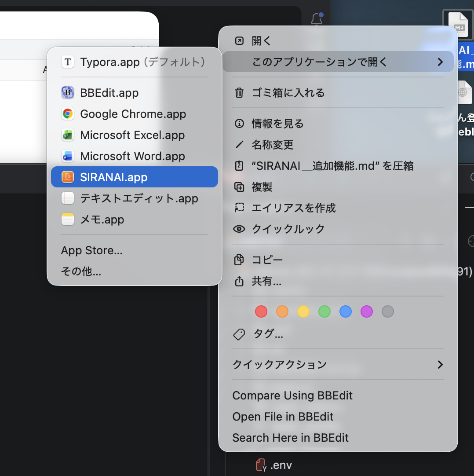Screen dimensions: 474x476
Task: Expand the クイックアクション submenu arrow
Action: click(x=440, y=365)
